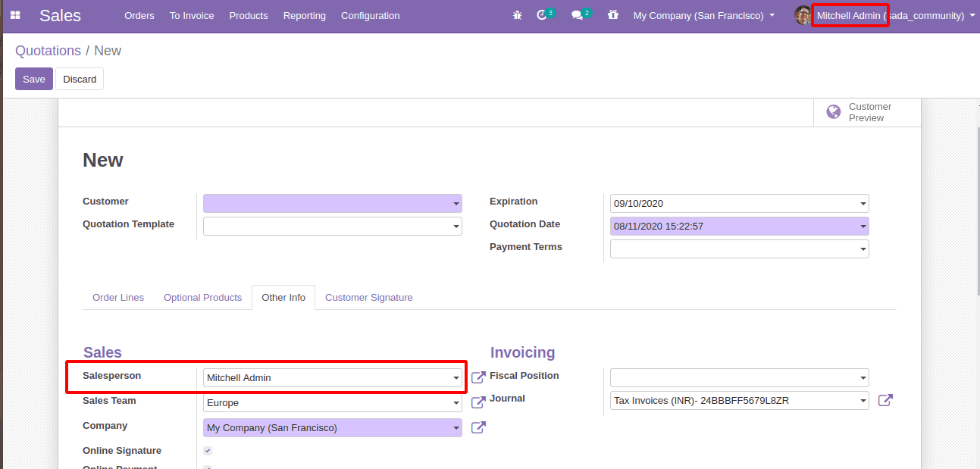Expand the Fiscal Position dropdown
This screenshot has height=469, width=980.
click(x=863, y=378)
